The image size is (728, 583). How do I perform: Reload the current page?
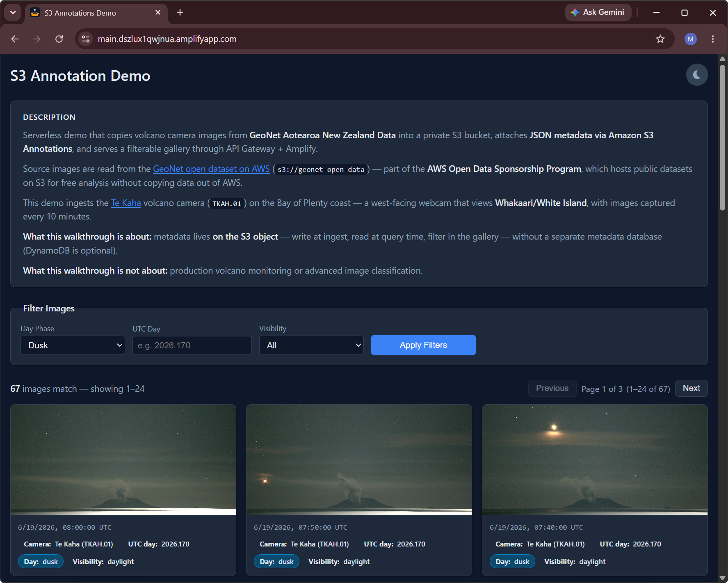coord(59,39)
